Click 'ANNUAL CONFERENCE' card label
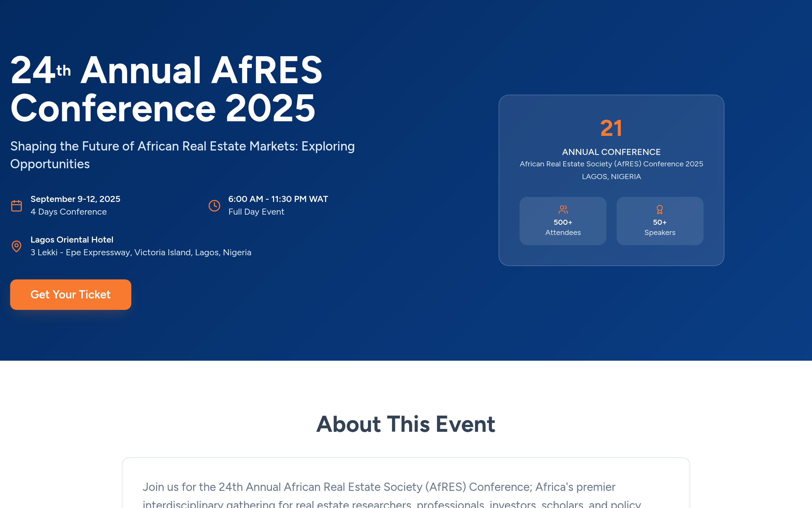The width and height of the screenshot is (812, 508). pyautogui.click(x=611, y=152)
